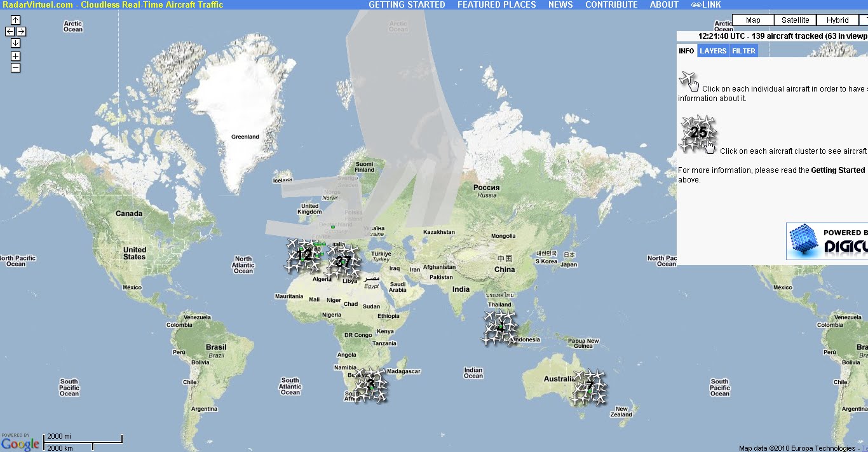The image size is (868, 452).
Task: Click the aircraft cluster labeled 37 over Europe
Action: (x=344, y=259)
